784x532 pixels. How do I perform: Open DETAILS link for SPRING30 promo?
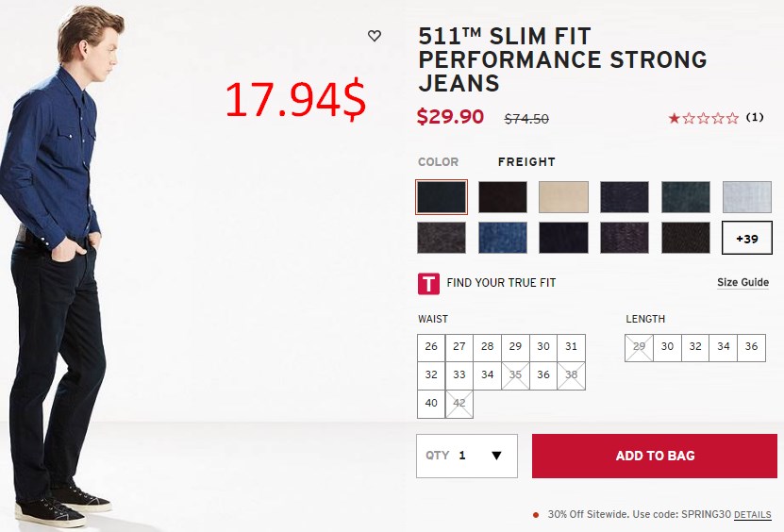tap(752, 514)
